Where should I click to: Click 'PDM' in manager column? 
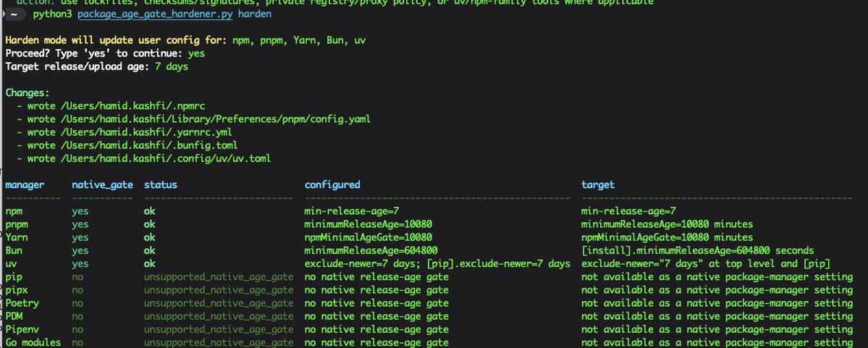click(x=14, y=316)
